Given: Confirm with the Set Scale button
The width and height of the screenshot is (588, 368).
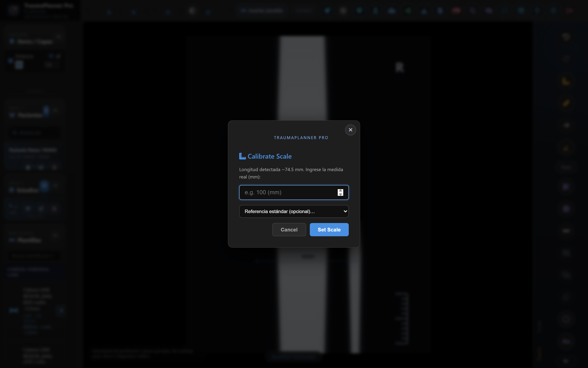Looking at the screenshot, I should point(329,229).
